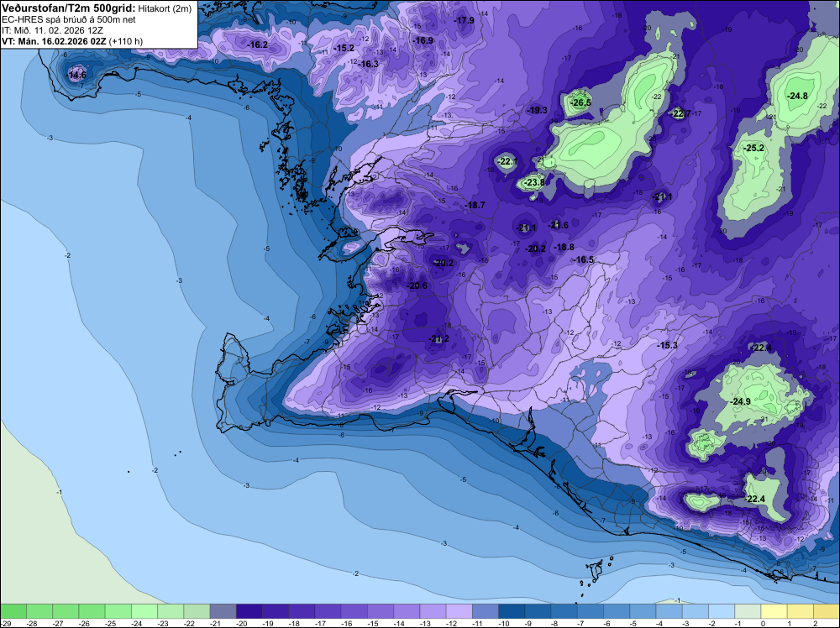The height and width of the screenshot is (628, 840).
Task: Select the light green -22 legend swatch
Action: click(x=197, y=611)
